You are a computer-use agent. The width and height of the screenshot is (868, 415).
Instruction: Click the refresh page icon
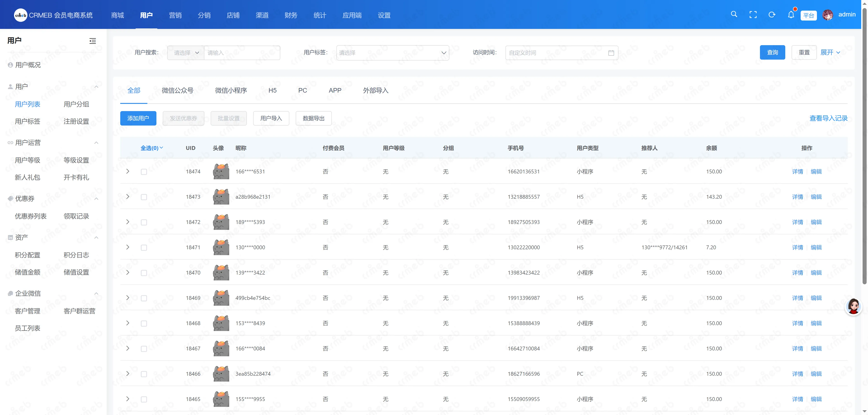772,15
